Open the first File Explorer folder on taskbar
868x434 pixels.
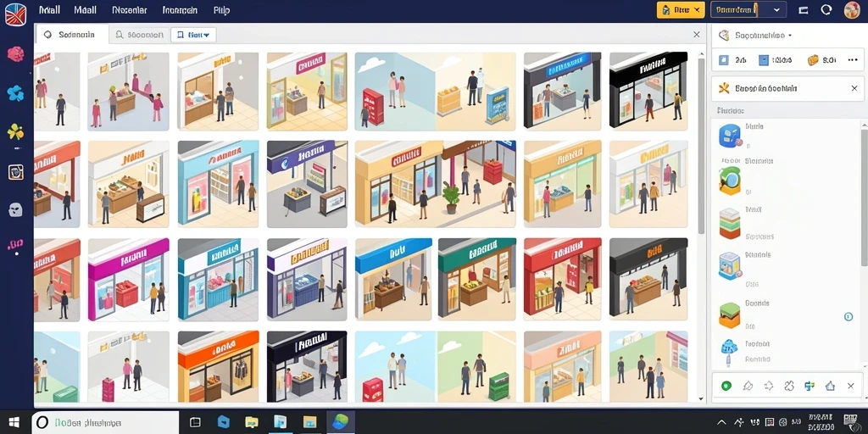[251, 422]
